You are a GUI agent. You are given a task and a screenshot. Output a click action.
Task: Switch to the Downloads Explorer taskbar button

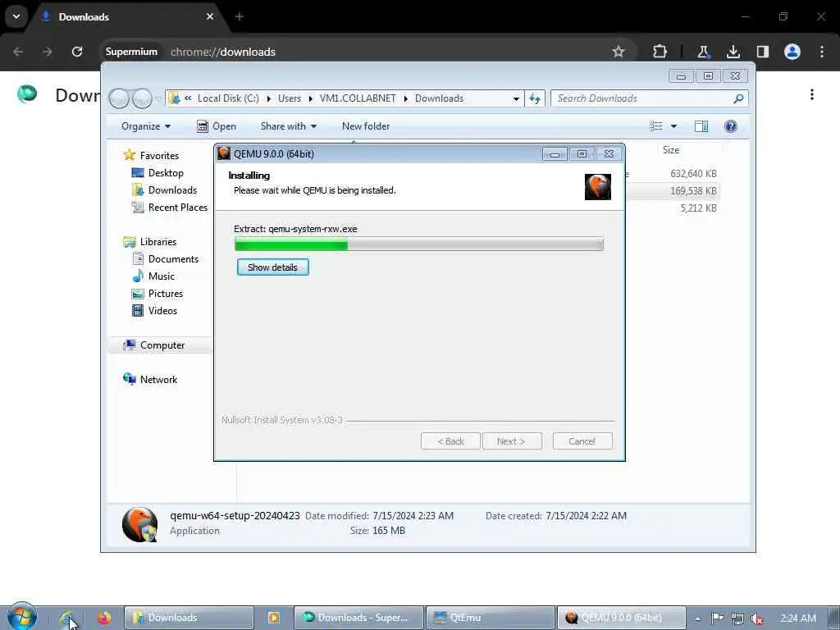tap(189, 618)
